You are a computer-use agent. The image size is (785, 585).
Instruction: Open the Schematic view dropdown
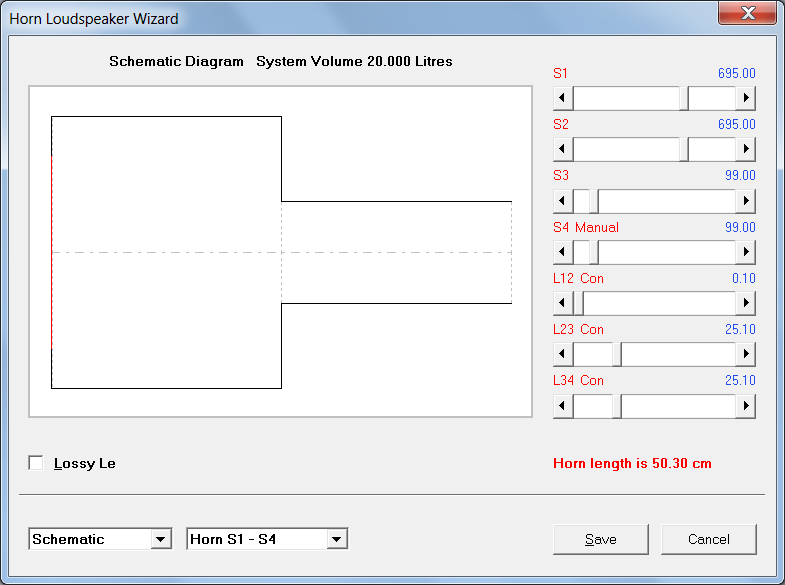click(160, 539)
